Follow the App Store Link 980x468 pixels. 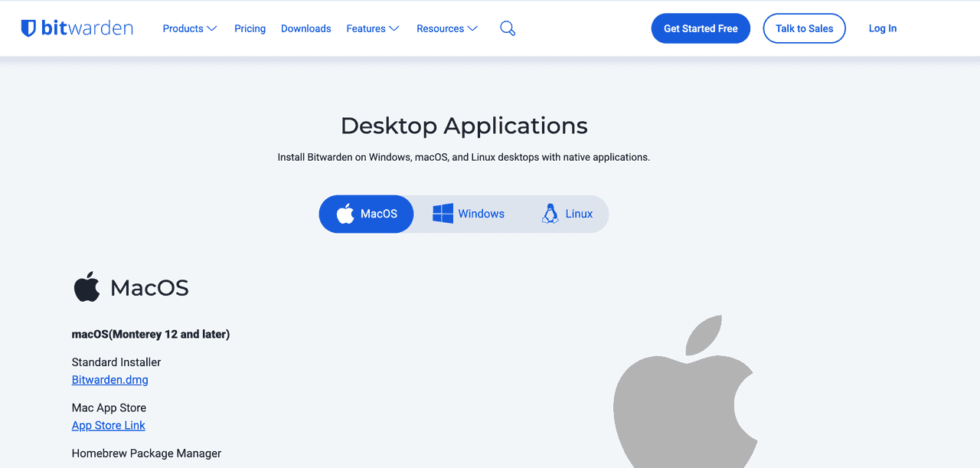(x=108, y=426)
